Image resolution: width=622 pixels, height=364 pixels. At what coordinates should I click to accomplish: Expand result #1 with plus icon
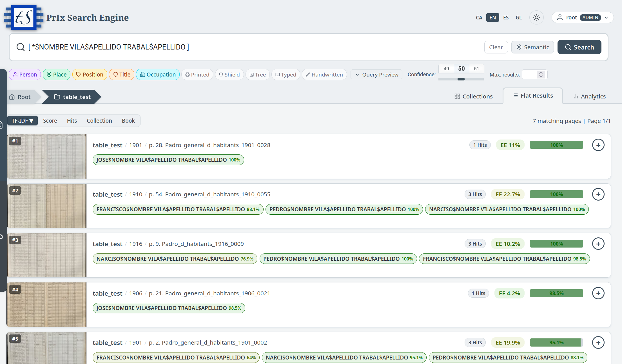coord(598,145)
